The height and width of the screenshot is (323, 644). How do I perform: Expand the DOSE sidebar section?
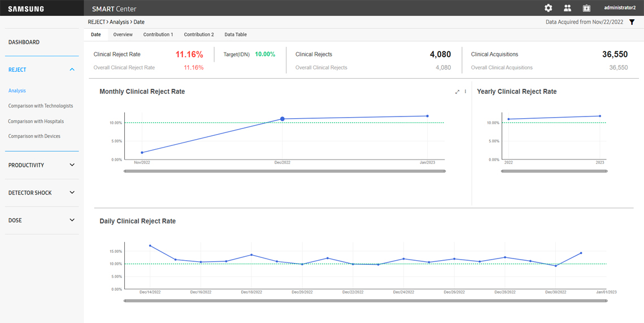coord(72,220)
